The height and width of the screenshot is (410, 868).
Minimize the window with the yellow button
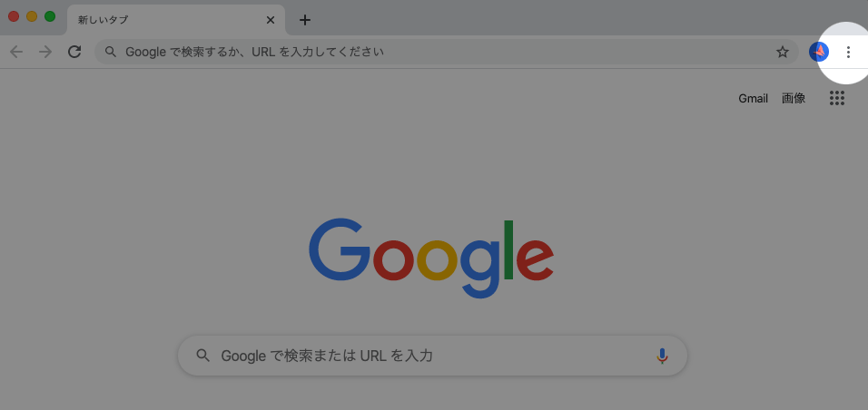(32, 16)
